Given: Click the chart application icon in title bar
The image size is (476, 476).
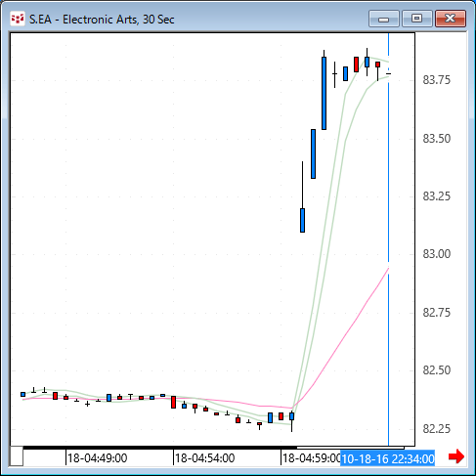Looking at the screenshot, I should tap(18, 19).
